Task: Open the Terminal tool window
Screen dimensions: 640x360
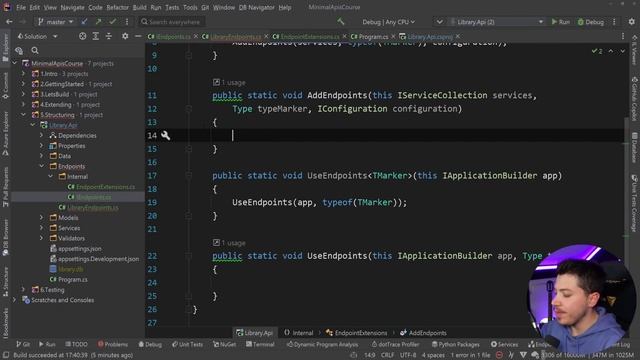Action: pos(260,344)
